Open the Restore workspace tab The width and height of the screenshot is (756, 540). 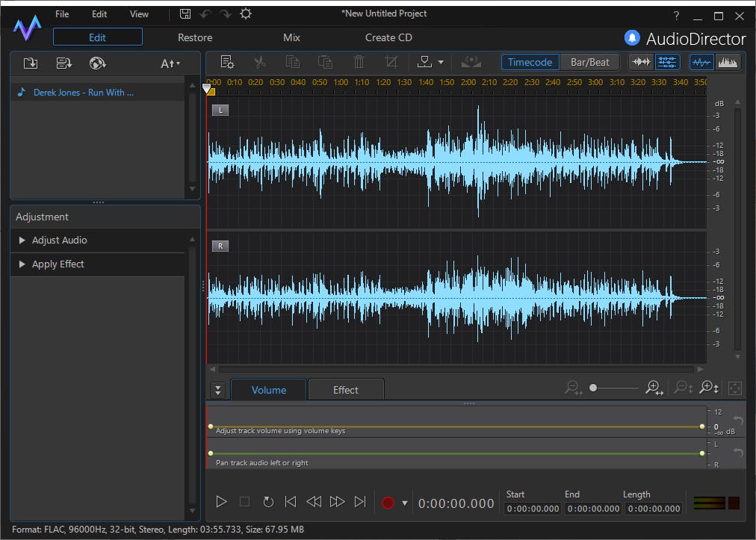195,37
